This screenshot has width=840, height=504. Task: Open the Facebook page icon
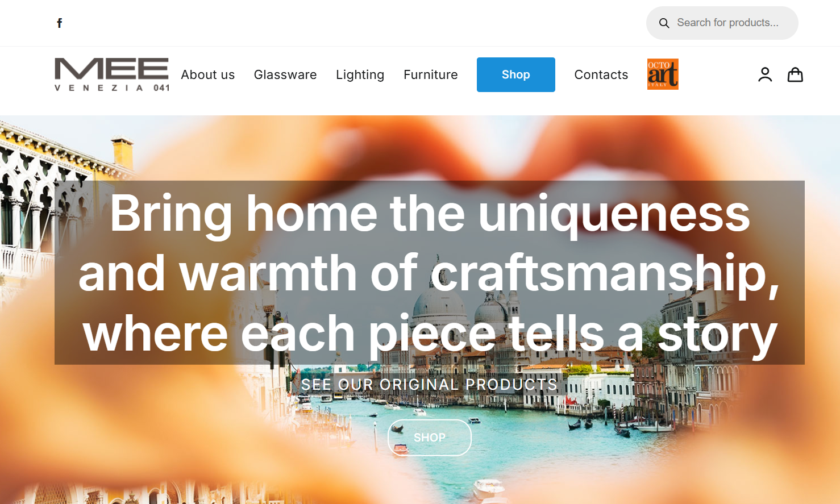click(x=60, y=23)
